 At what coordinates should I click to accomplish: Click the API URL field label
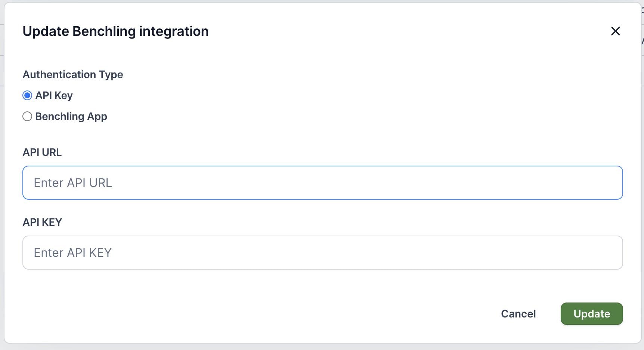42,152
